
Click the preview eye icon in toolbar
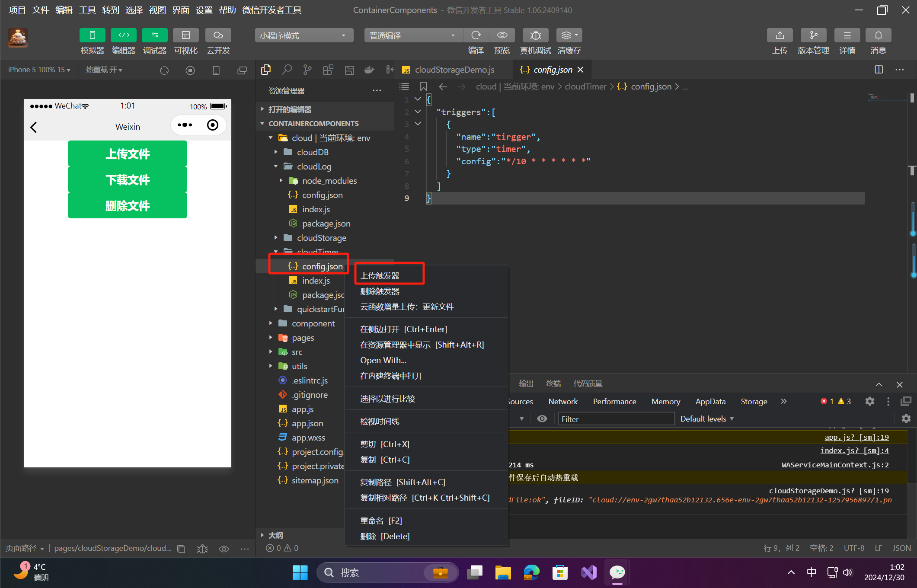click(502, 35)
